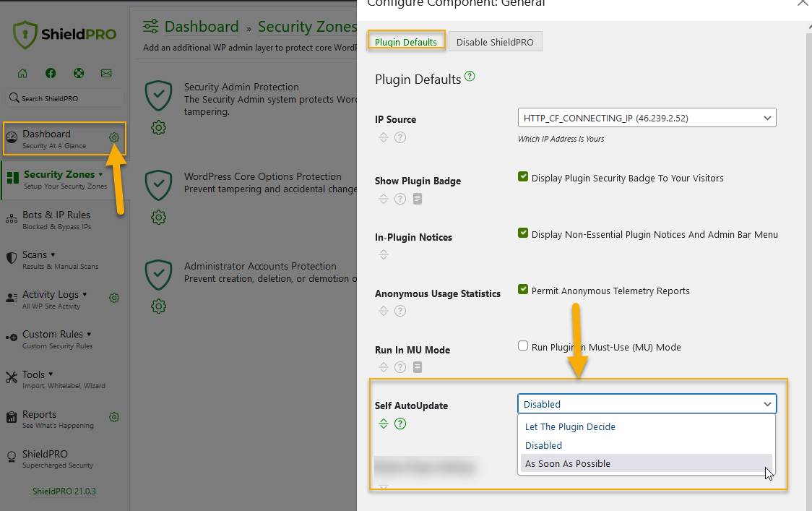Click gear under Administrator Accounts Protection
812x511 pixels.
tap(158, 306)
